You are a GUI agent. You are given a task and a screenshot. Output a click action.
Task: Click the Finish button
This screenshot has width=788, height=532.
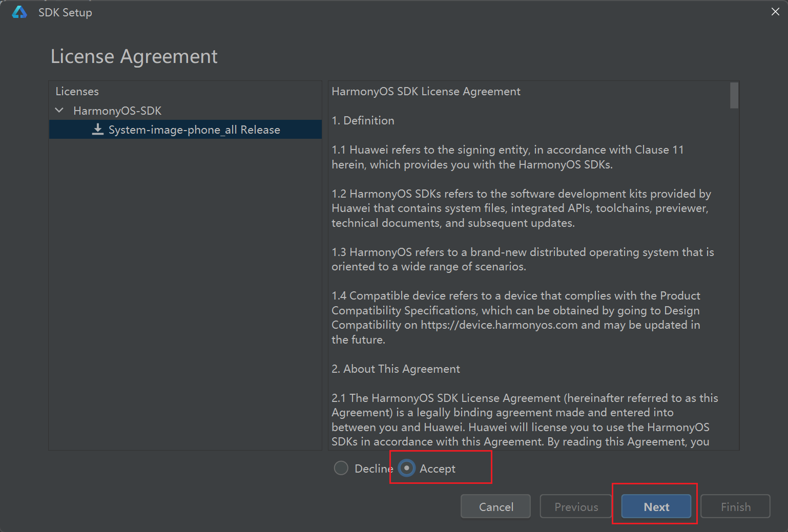(x=735, y=506)
